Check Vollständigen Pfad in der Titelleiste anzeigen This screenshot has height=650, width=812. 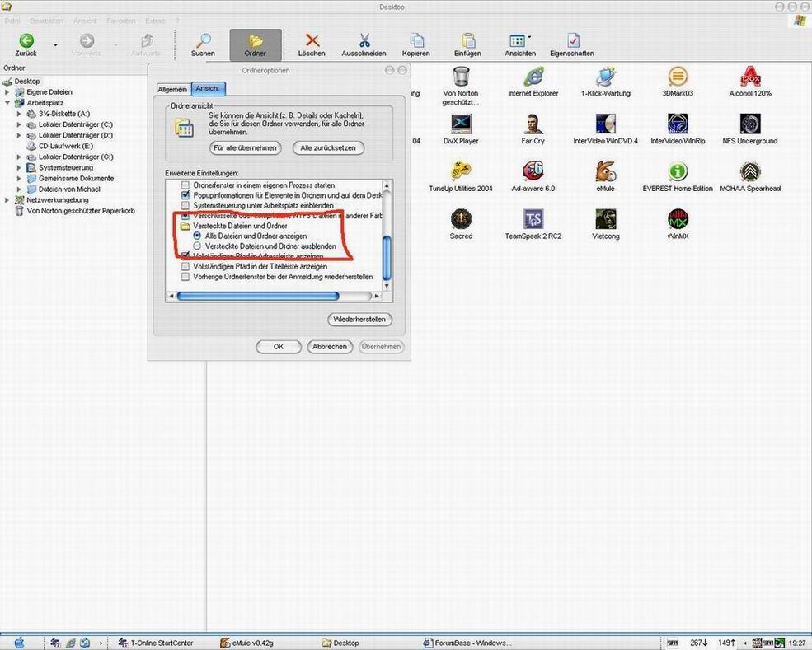click(x=185, y=267)
